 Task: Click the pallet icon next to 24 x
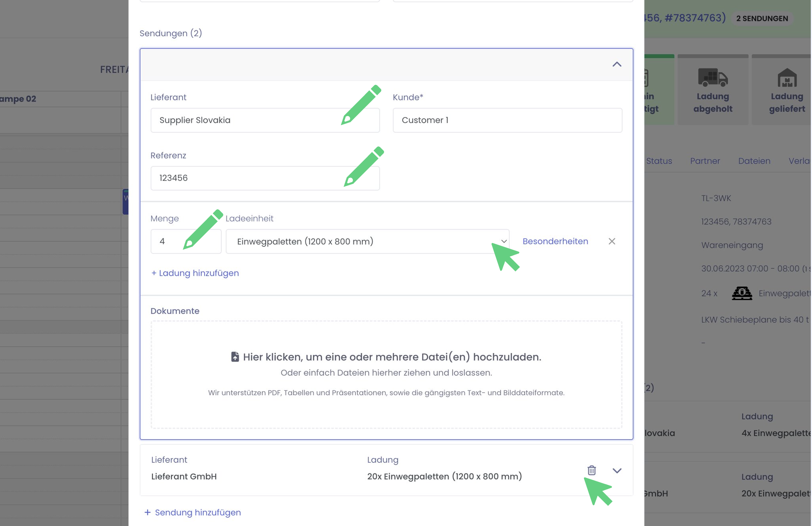click(742, 293)
